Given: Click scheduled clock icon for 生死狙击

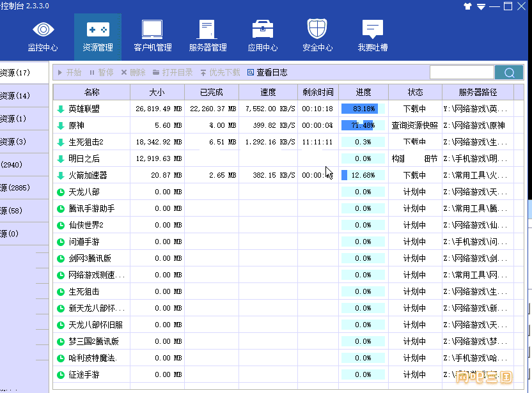Looking at the screenshot, I should pyautogui.click(x=61, y=292).
